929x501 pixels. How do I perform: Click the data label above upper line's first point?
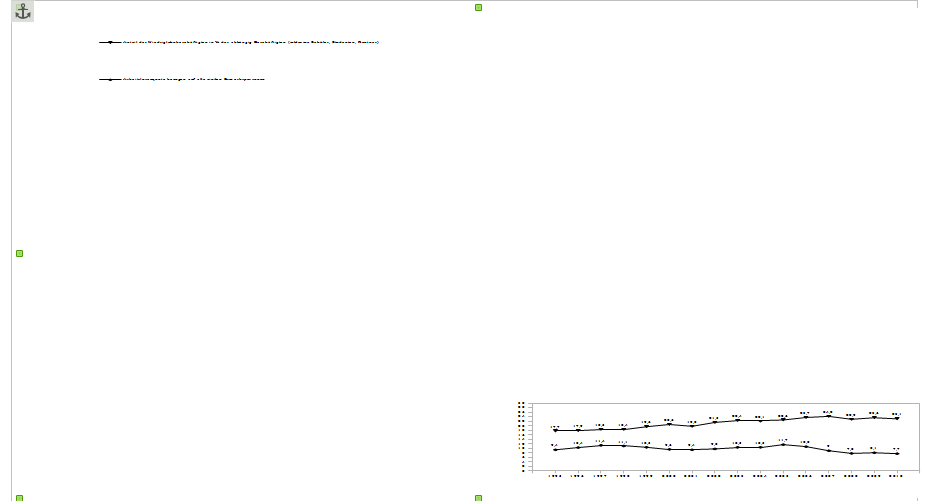click(555, 426)
